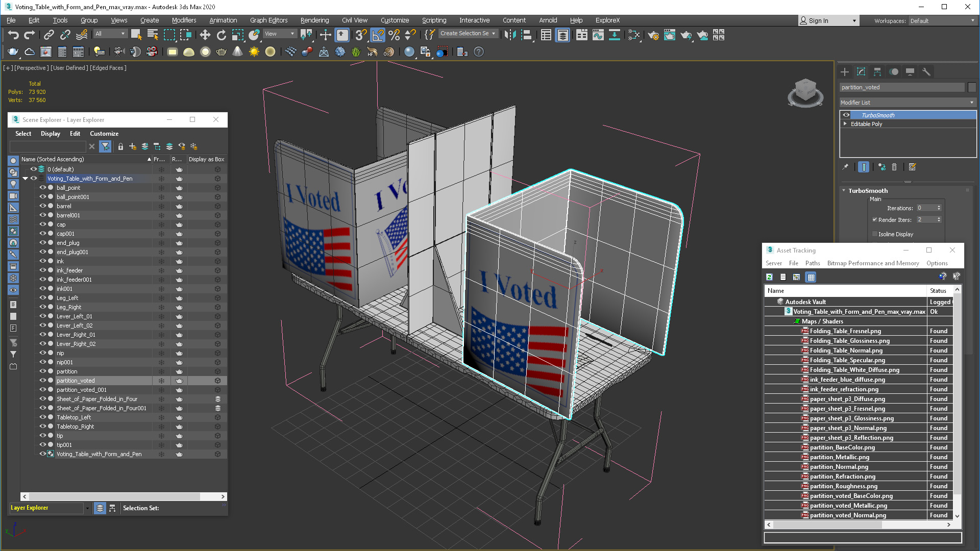Open the Modifiers menu
This screenshot has height=551, width=980.
coord(184,20)
